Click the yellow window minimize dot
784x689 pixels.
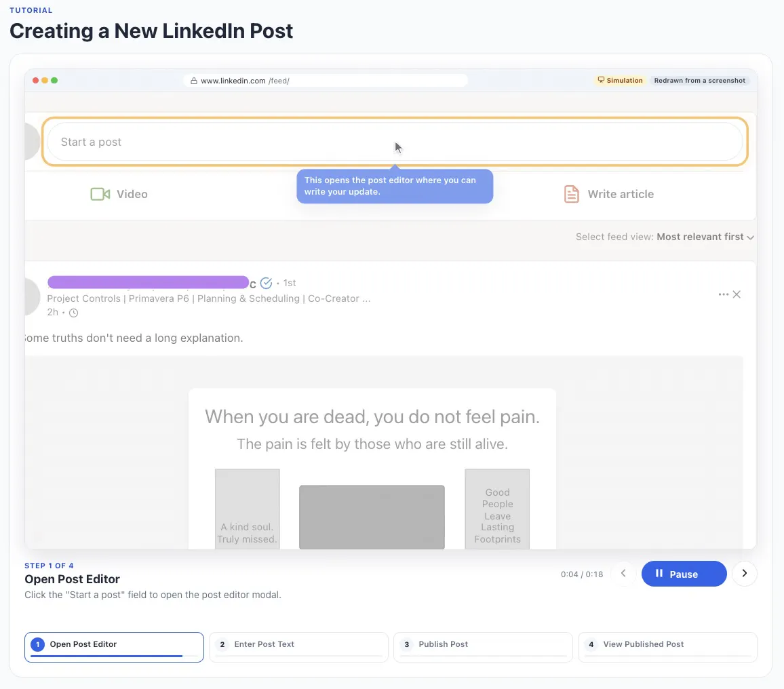click(x=45, y=81)
